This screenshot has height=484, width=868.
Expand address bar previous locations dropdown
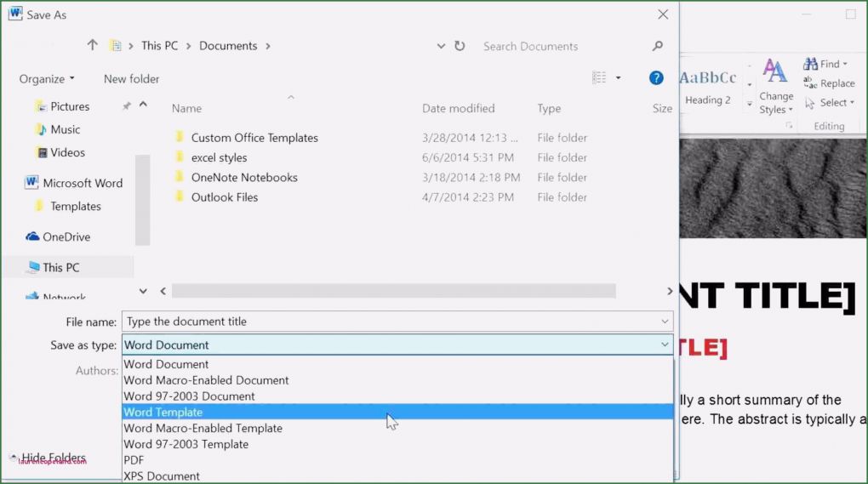coord(441,46)
